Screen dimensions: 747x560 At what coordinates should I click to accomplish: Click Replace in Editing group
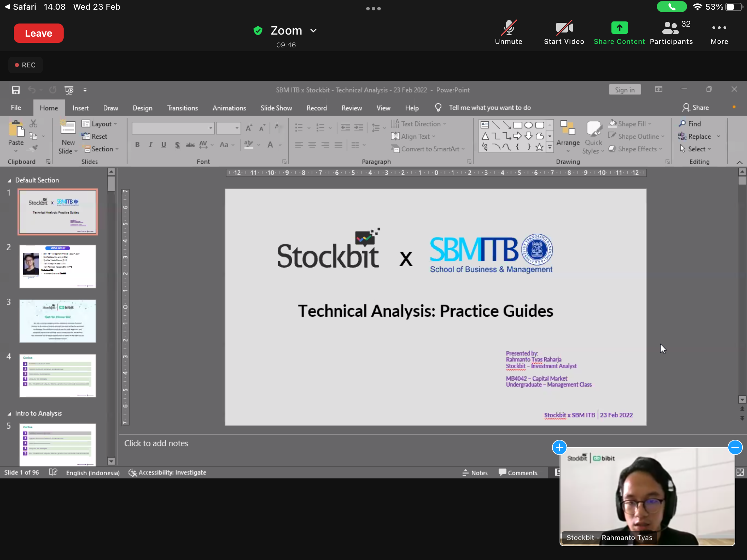click(x=695, y=136)
